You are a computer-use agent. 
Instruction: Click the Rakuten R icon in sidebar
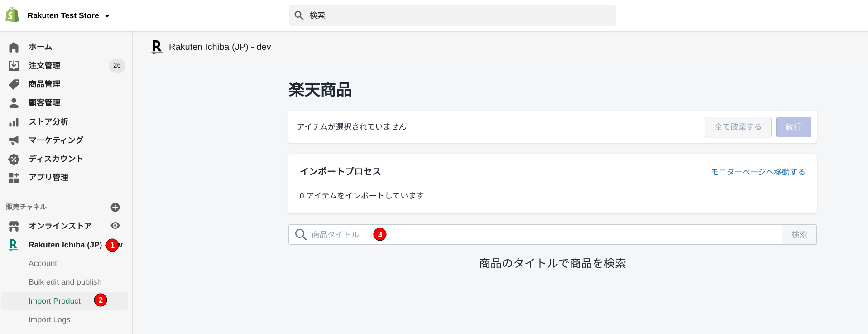[x=14, y=245]
